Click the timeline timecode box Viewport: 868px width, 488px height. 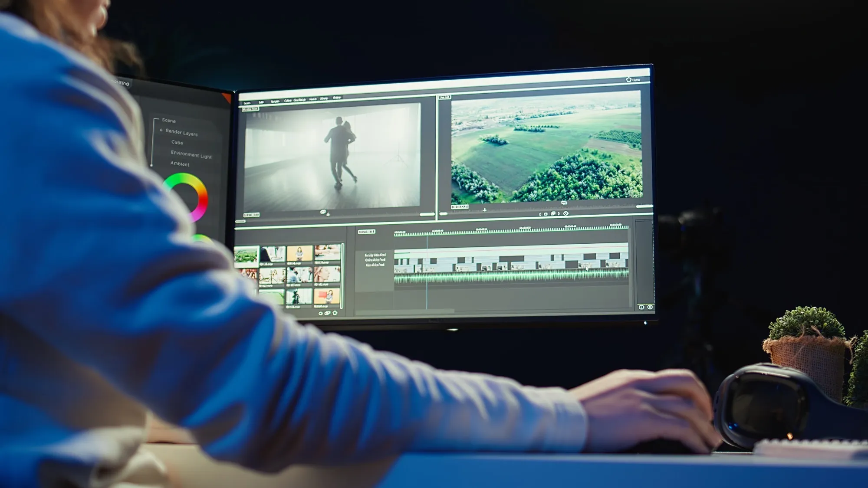coord(366,232)
